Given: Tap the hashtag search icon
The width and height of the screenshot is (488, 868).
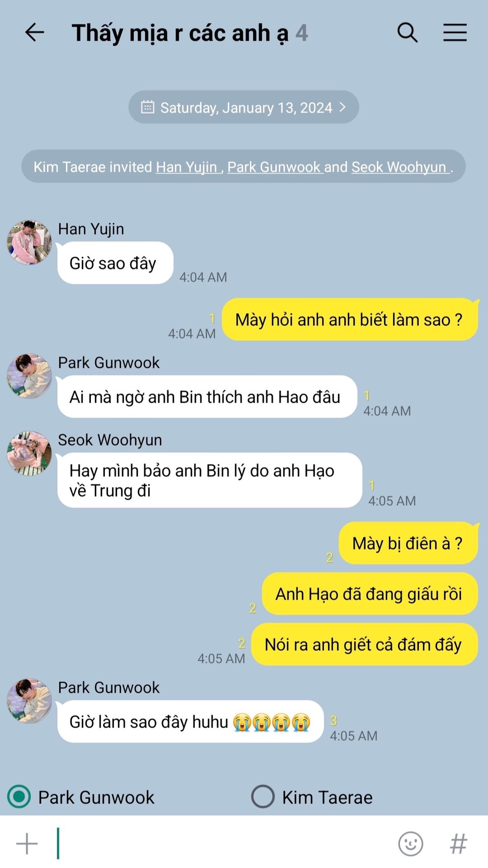Looking at the screenshot, I should [458, 844].
